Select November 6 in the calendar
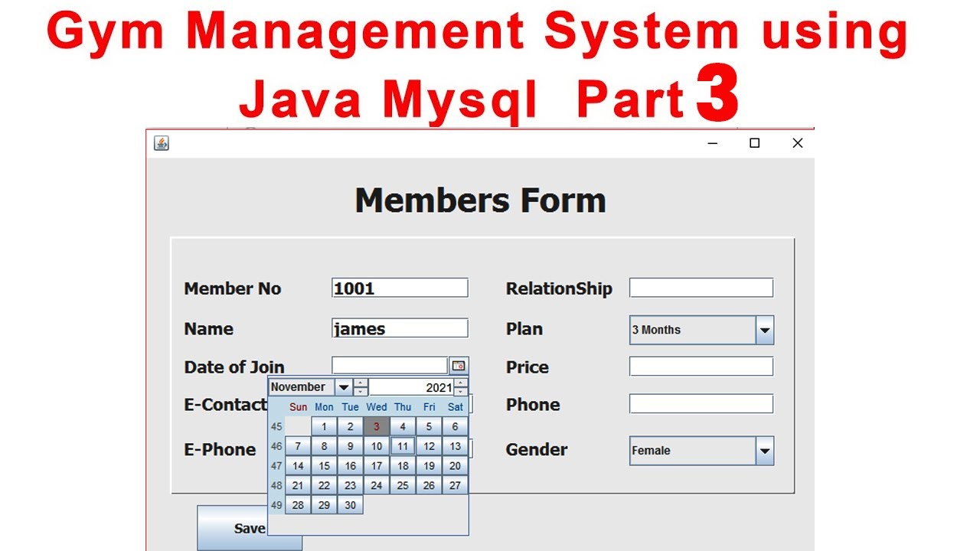The height and width of the screenshot is (551, 980). coord(455,427)
